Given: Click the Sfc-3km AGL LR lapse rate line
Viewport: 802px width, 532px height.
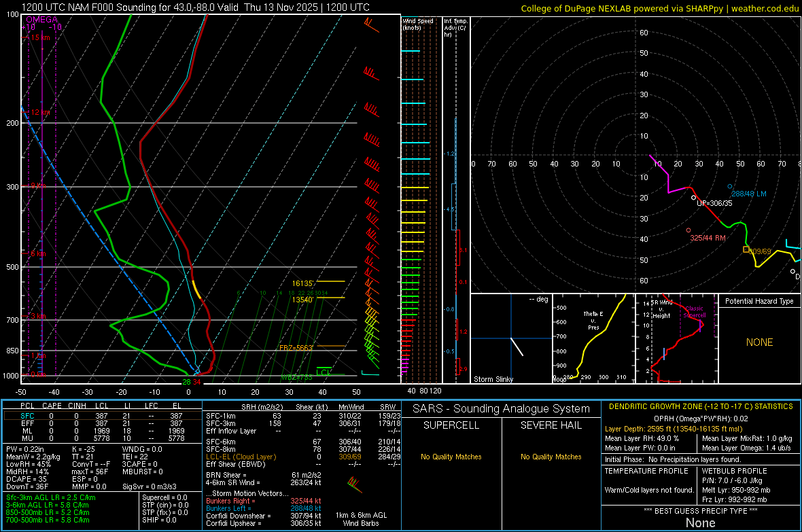Looking at the screenshot, I should (x=51, y=498).
